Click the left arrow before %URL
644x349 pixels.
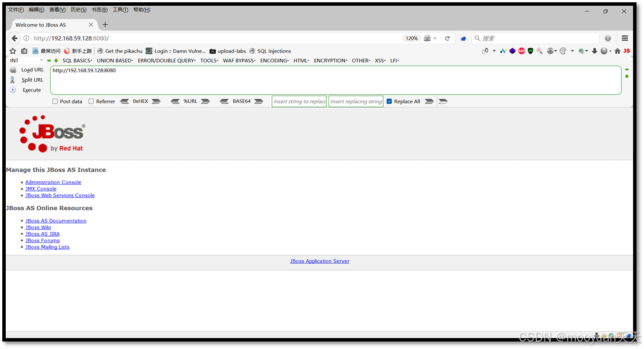(x=176, y=101)
